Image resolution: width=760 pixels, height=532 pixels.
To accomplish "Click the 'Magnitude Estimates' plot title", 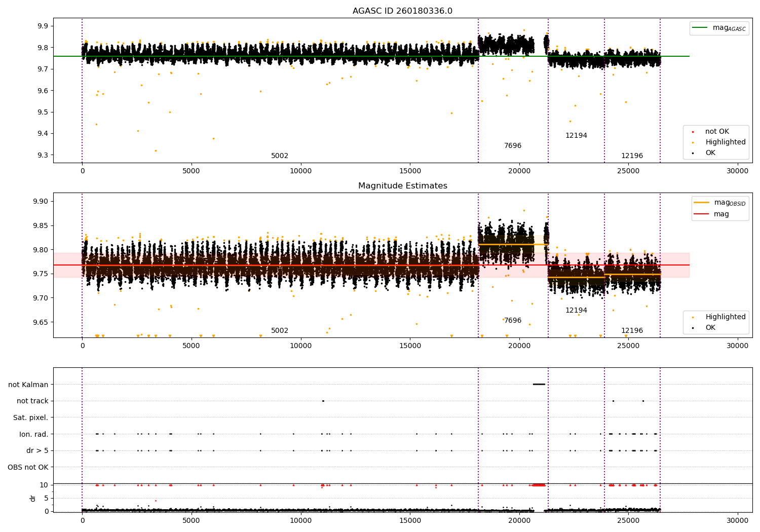I will [402, 186].
